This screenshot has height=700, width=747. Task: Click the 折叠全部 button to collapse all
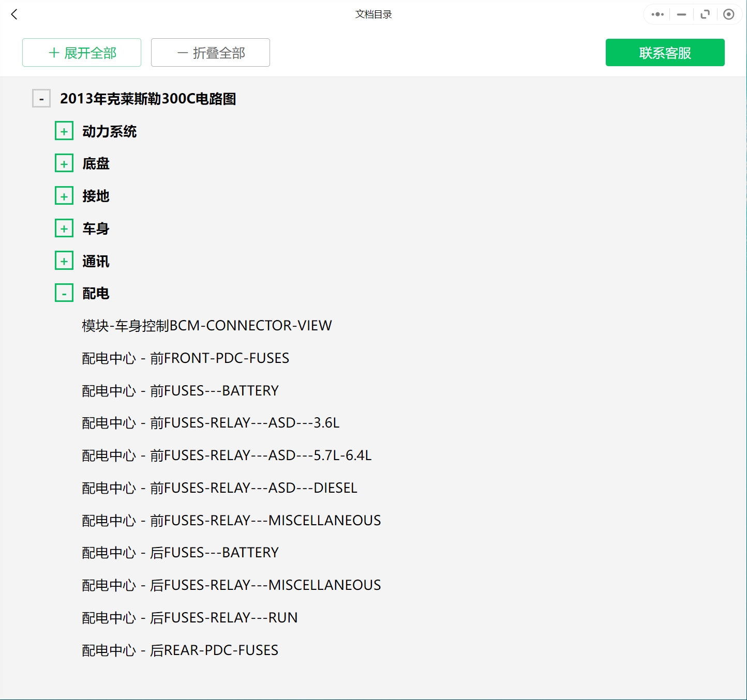pyautogui.click(x=210, y=52)
